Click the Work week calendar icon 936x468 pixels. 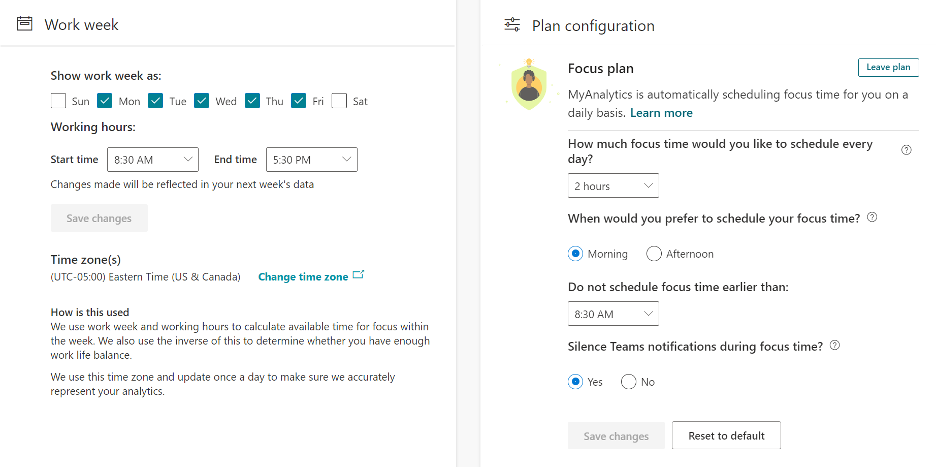24,24
